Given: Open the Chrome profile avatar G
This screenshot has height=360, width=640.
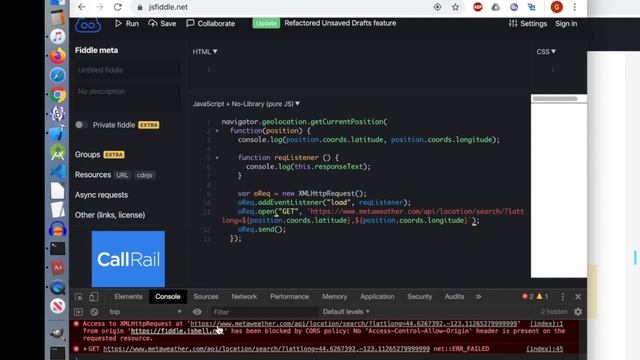Looking at the screenshot, I should pyautogui.click(x=557, y=7).
